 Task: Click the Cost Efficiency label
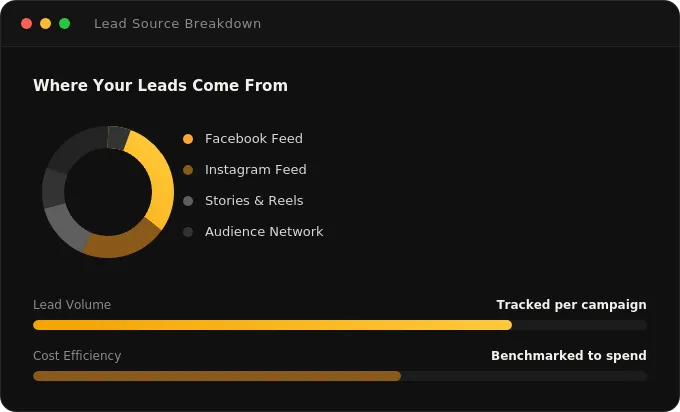77,356
